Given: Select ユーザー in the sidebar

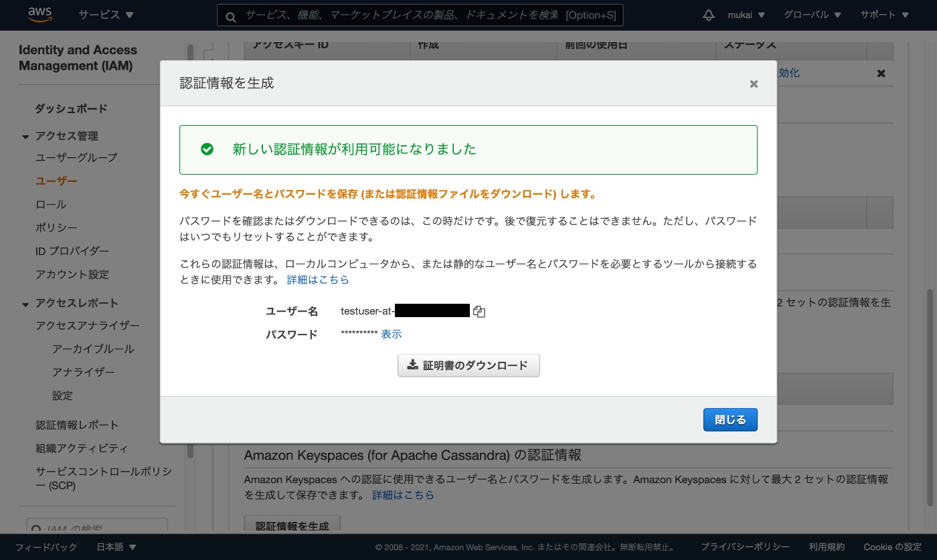Looking at the screenshot, I should click(x=56, y=181).
